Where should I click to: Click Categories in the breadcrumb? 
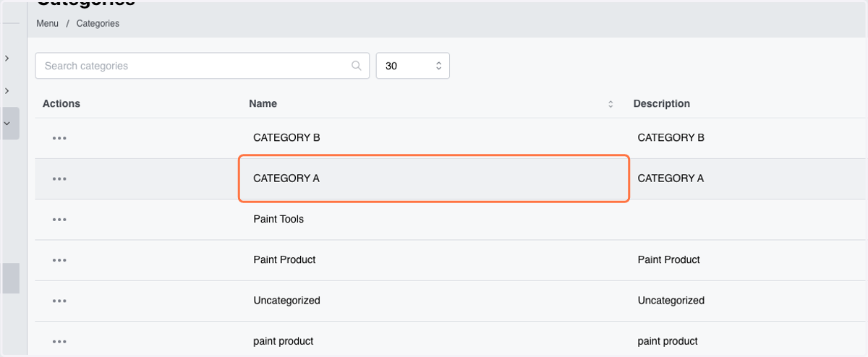pyautogui.click(x=98, y=24)
